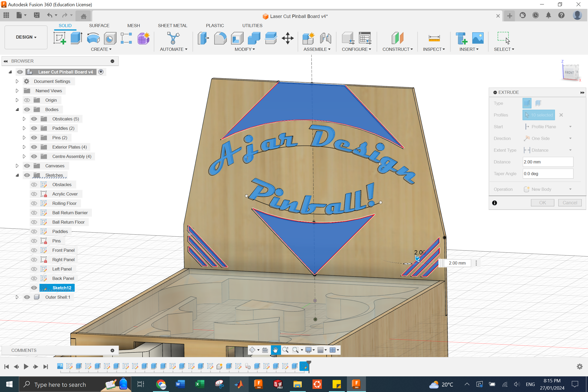
Task: Show the Rolling Floor sketch
Action: point(34,203)
